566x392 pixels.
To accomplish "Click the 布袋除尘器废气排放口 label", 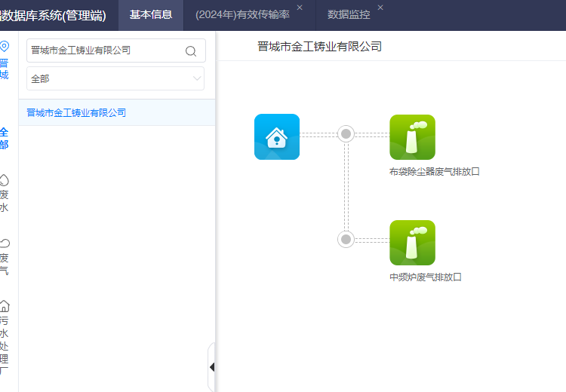I will tap(434, 172).
